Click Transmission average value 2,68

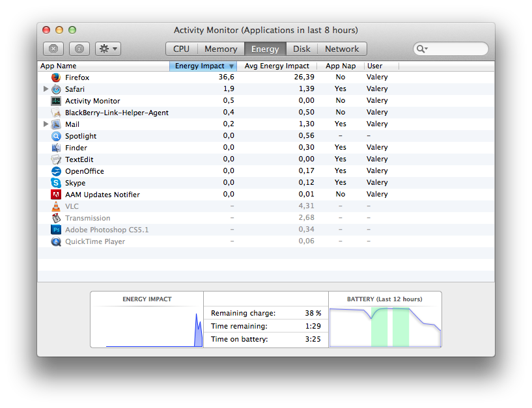pos(307,217)
